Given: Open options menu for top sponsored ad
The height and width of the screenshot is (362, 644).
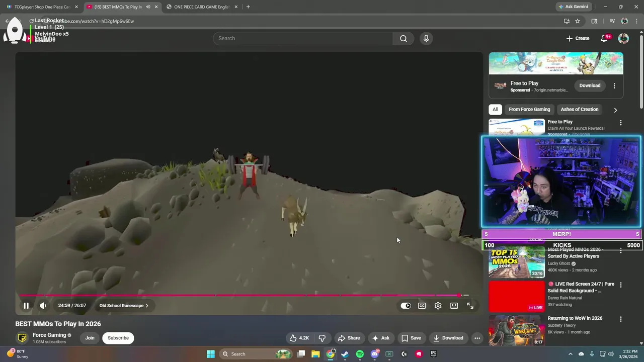Looking at the screenshot, I should 614,86.
